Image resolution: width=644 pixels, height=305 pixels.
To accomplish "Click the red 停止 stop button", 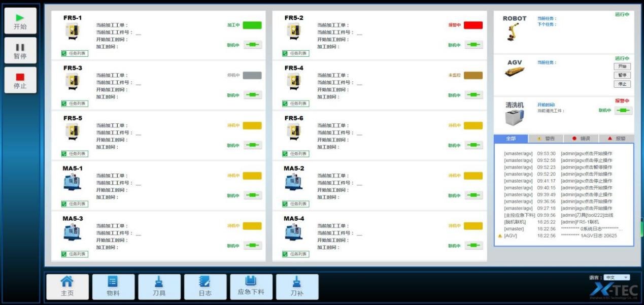I will [x=20, y=80].
